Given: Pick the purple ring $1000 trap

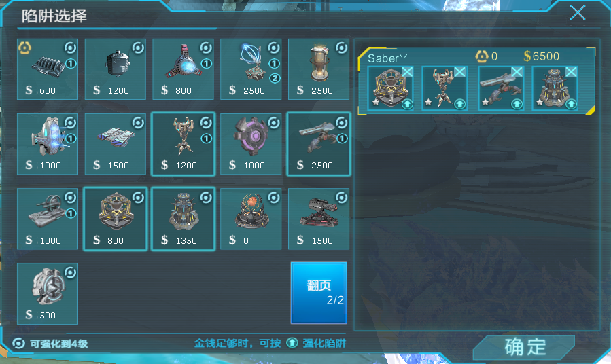Looking at the screenshot, I should pyautogui.click(x=251, y=144).
